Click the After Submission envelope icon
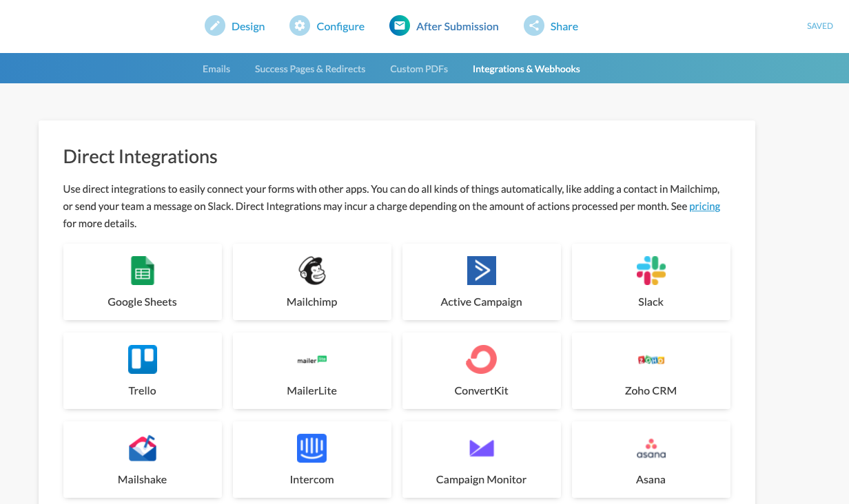Viewport: 849px width, 504px height. [x=400, y=26]
